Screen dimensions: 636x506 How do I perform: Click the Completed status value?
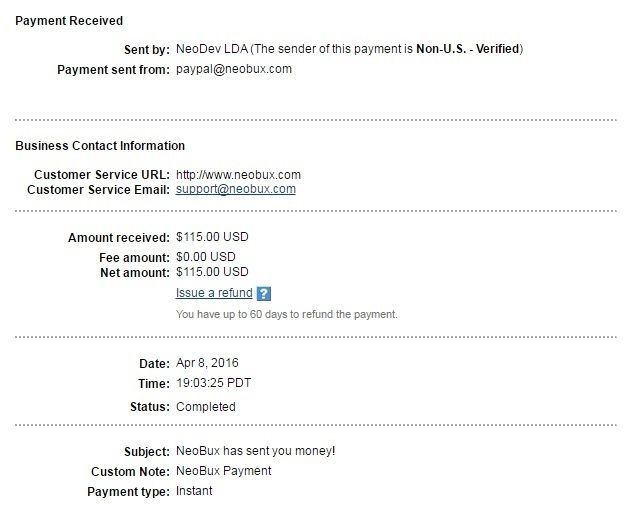click(206, 407)
